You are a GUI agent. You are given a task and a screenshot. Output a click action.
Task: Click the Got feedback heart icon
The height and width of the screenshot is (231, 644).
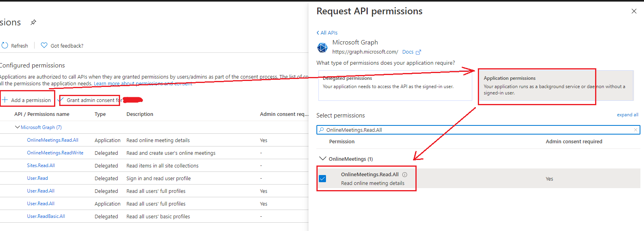44,46
